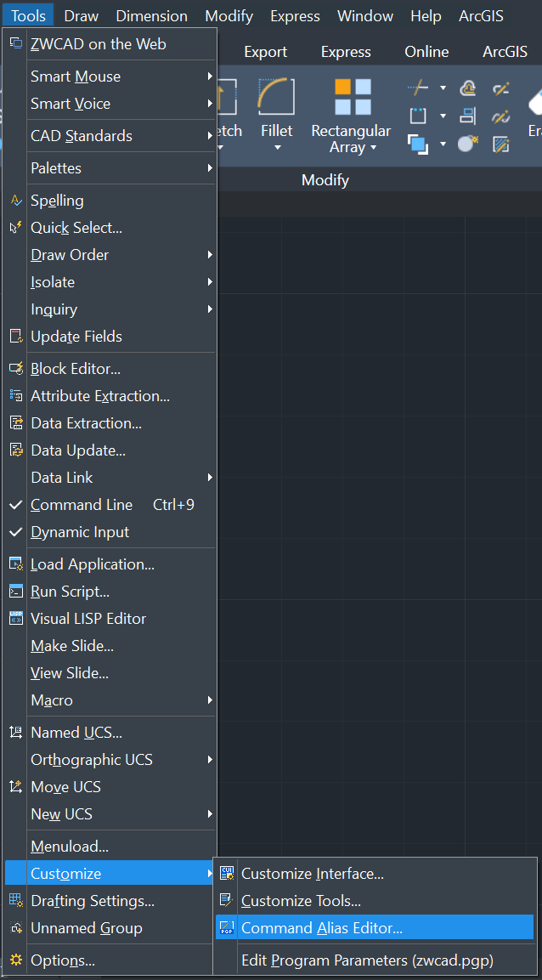Expand dropdown under Fillet button
The height and width of the screenshot is (980, 542).
coord(277,148)
